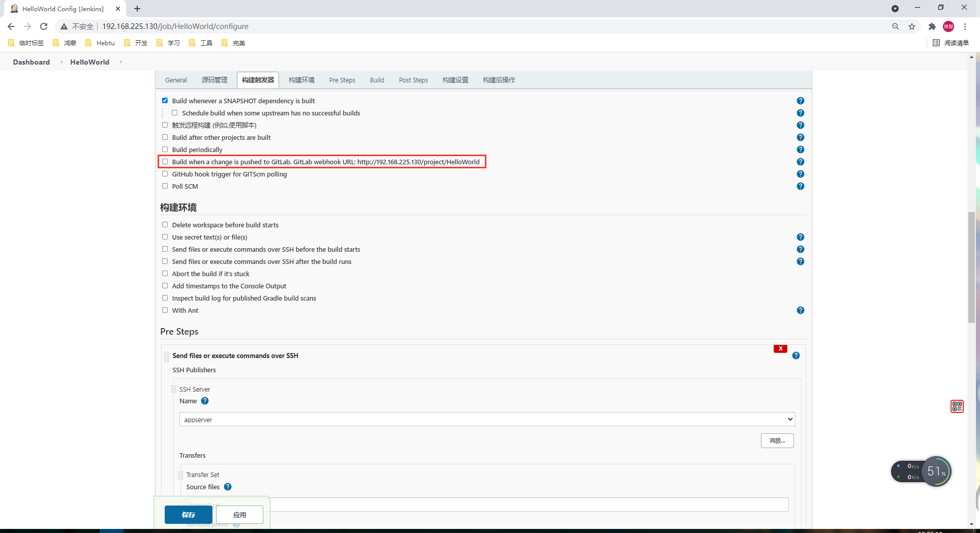Image resolution: width=980 pixels, height=533 pixels.
Task: Click the browser back arrow
Action: pyautogui.click(x=11, y=26)
